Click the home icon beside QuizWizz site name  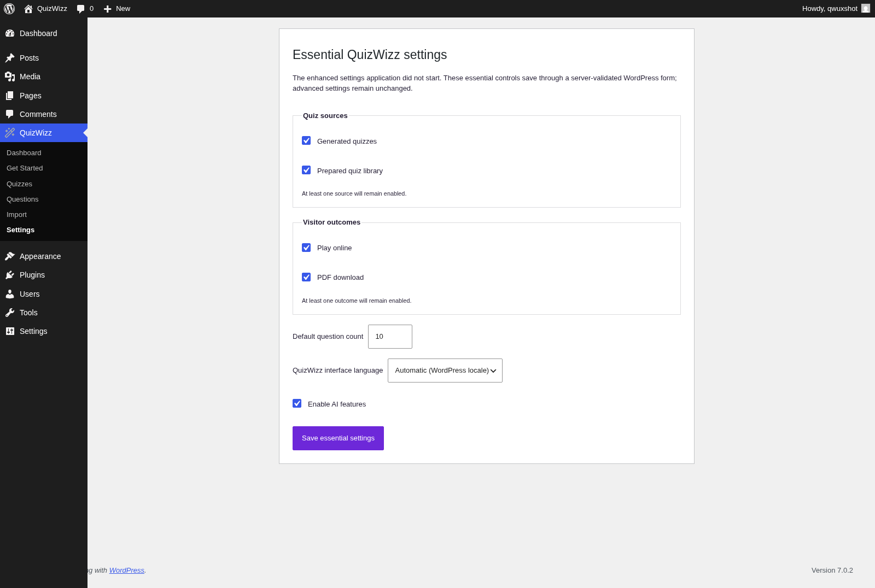click(x=28, y=9)
